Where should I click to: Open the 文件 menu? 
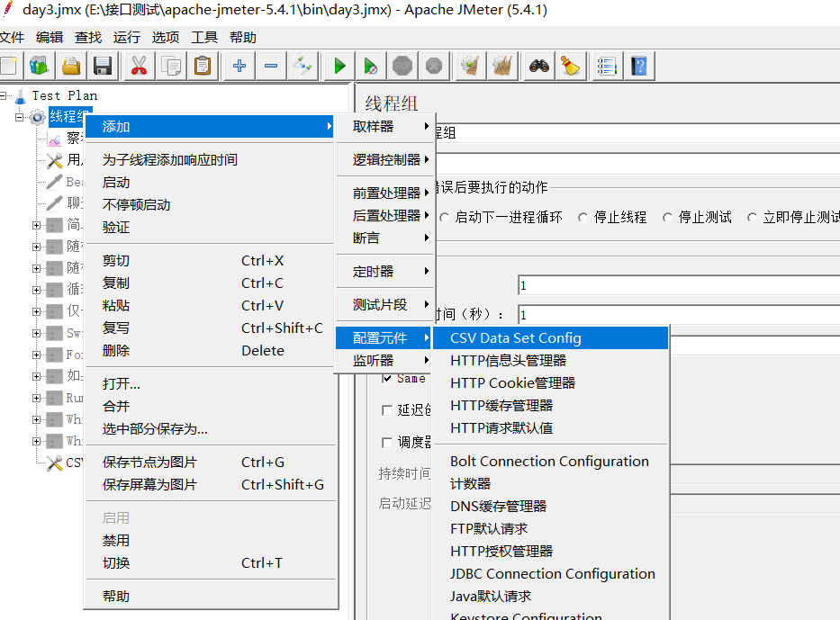point(12,38)
